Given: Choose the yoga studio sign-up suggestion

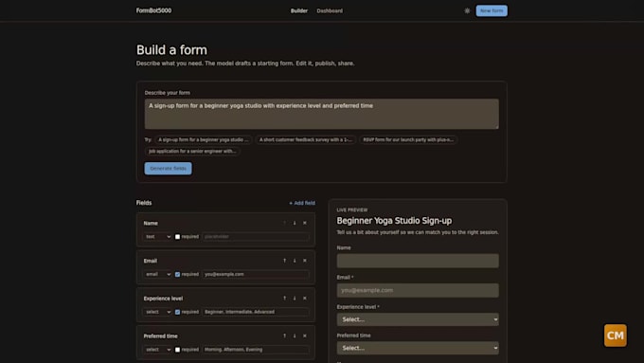Looking at the screenshot, I should tap(204, 139).
